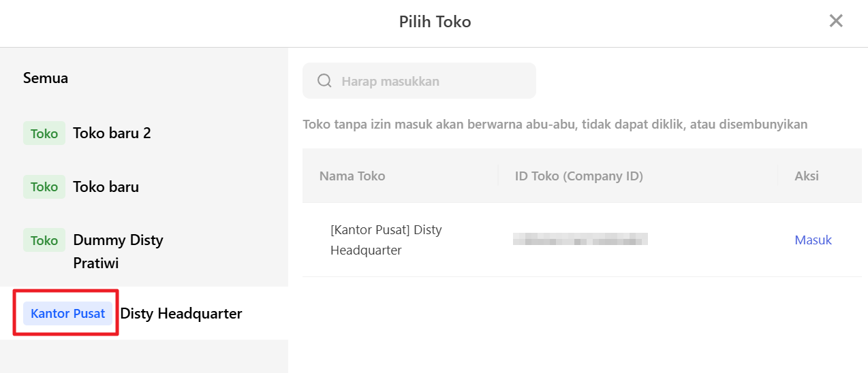Select the Disty Headquarter name in sidebar
The width and height of the screenshot is (868, 373).
pyautogui.click(x=181, y=313)
